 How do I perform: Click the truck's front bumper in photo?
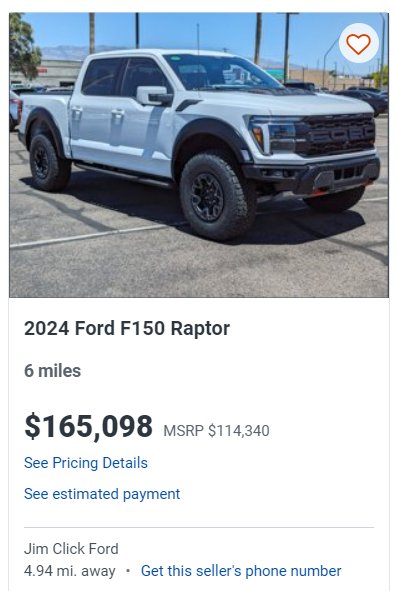point(311,175)
